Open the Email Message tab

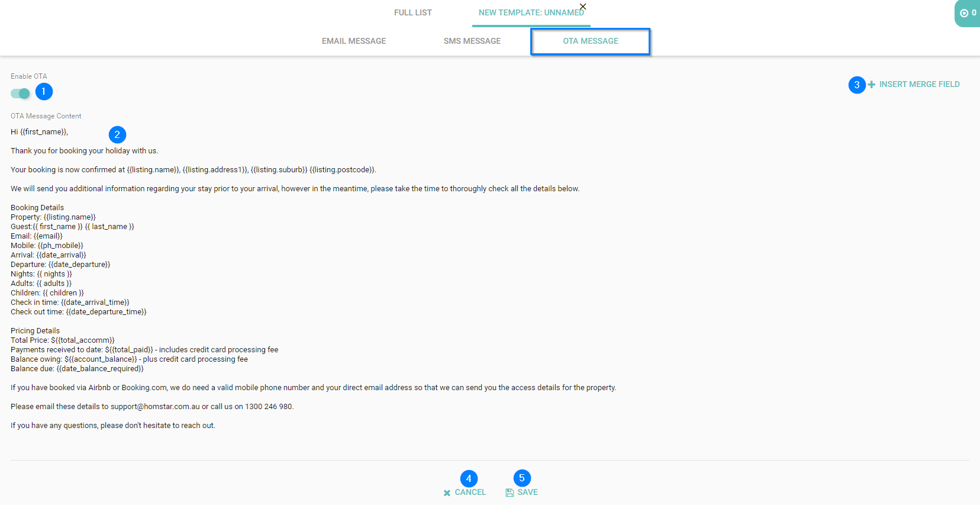point(354,41)
